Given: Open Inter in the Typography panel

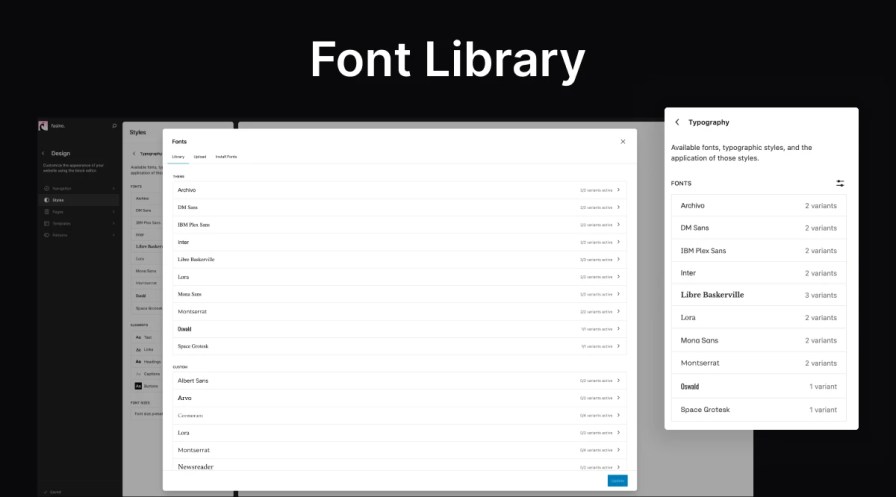Looking at the screenshot, I should click(758, 272).
